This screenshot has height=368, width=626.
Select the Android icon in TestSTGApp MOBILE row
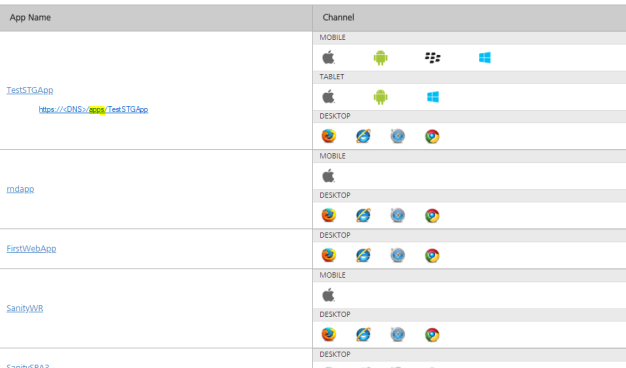(380, 58)
